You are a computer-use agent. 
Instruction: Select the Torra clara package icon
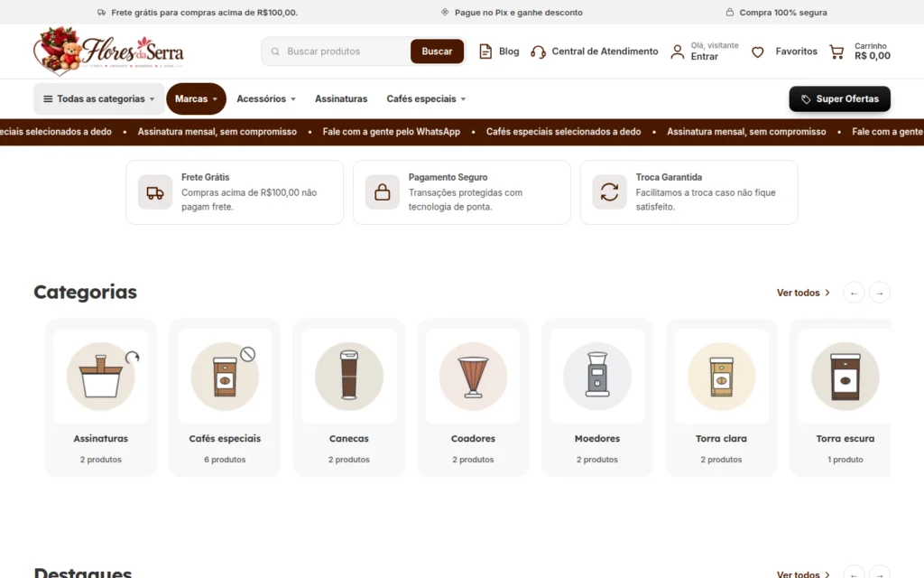point(721,377)
